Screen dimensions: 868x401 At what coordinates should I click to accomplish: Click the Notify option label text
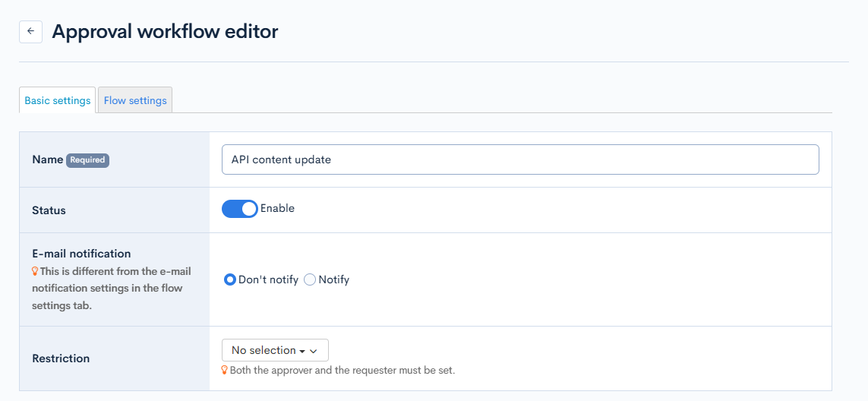click(334, 279)
